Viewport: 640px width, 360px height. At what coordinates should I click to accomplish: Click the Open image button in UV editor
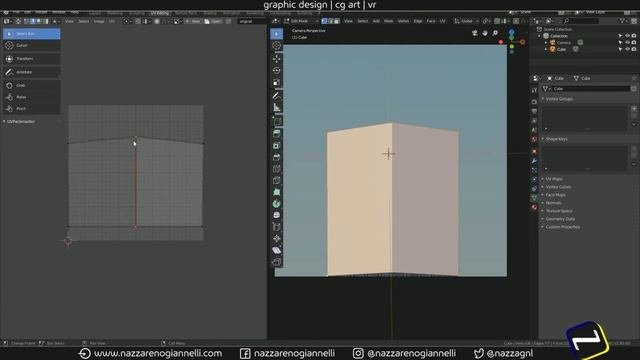pyautogui.click(x=213, y=21)
